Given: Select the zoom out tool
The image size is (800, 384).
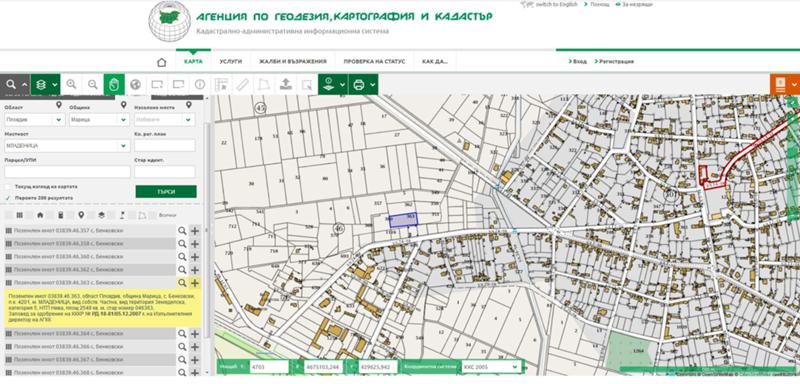Looking at the screenshot, I should (x=92, y=85).
